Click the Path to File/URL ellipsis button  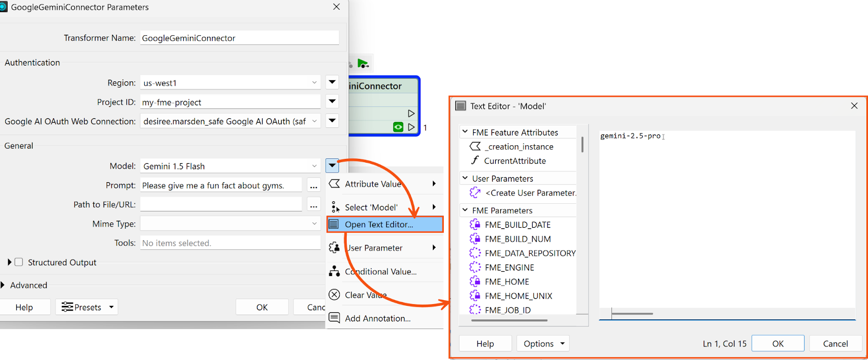point(314,204)
